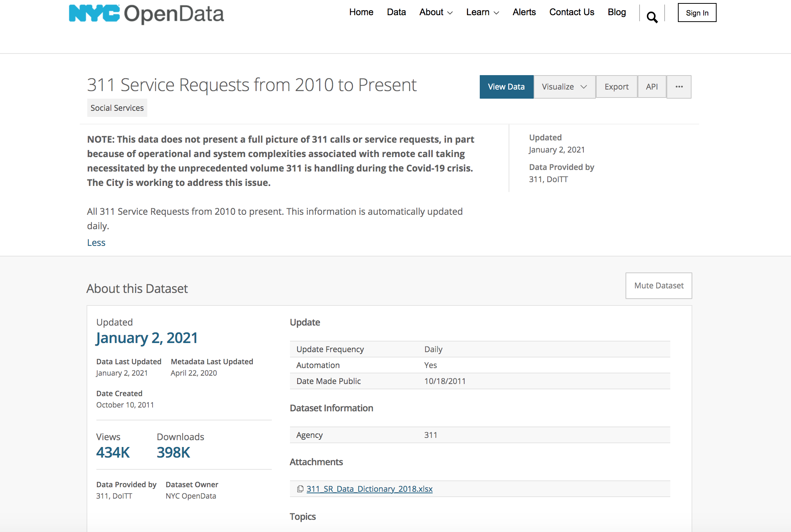
Task: Click the Export button
Action: 616,87
